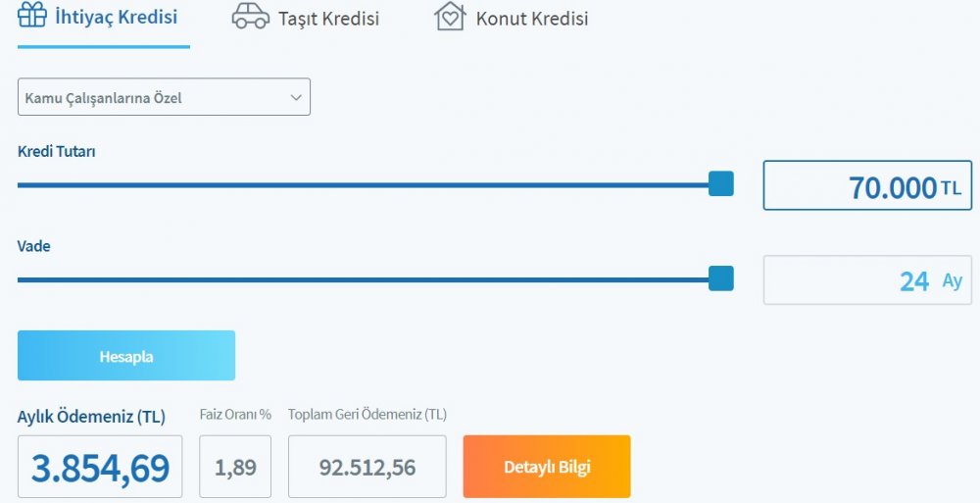
Task: Click the Vade slider handle
Action: click(x=721, y=278)
